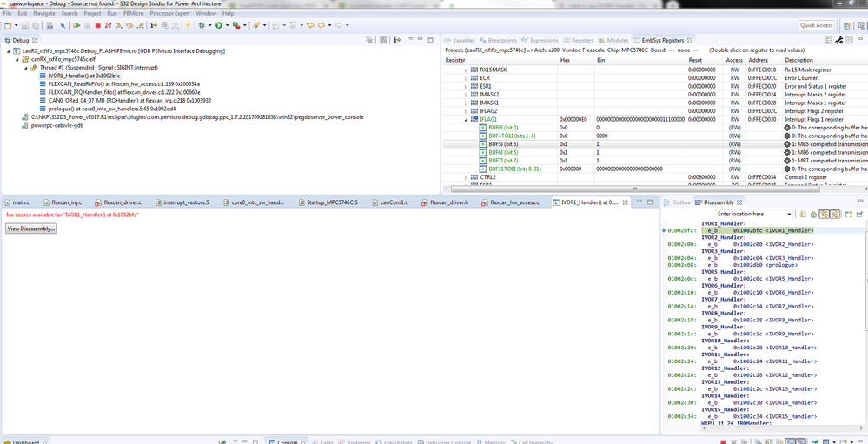This screenshot has width=868, height=444.
Task: Click the Open New View icon in Disassembly
Action: pos(849,214)
